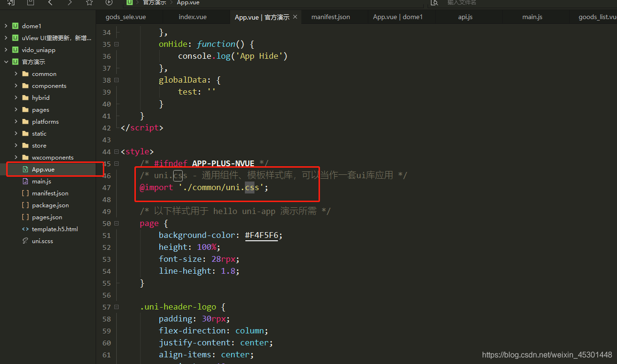The height and width of the screenshot is (364, 617).
Task: Click the vido_uniapp project icon
Action: 16,50
